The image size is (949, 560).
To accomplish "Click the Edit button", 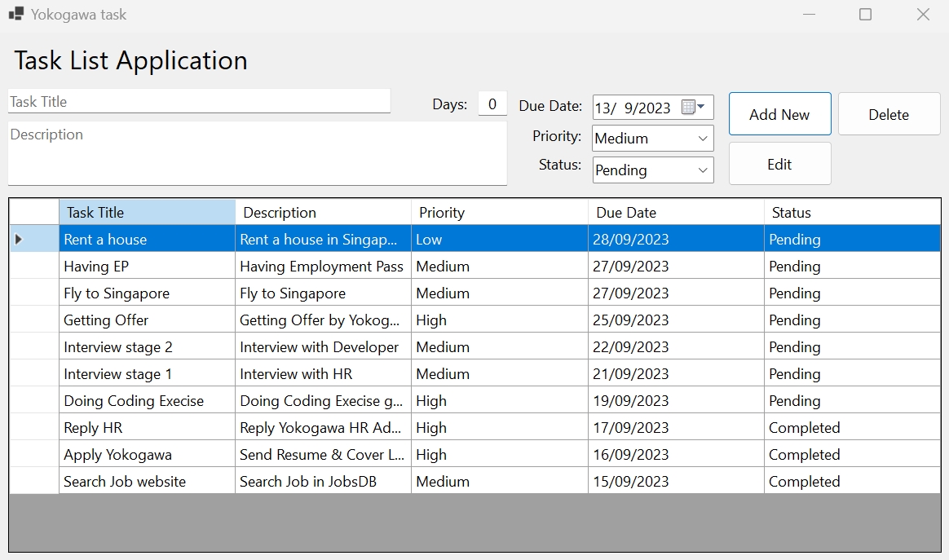I will click(779, 163).
